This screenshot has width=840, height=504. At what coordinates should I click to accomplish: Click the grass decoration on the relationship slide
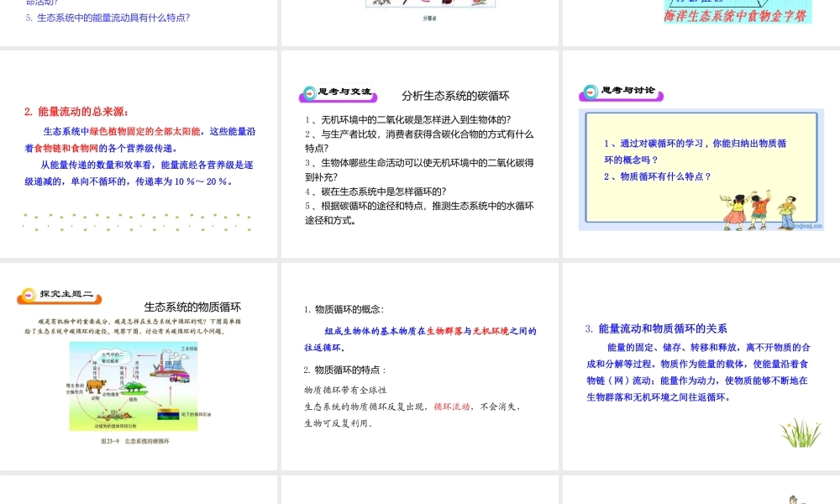pos(800,433)
